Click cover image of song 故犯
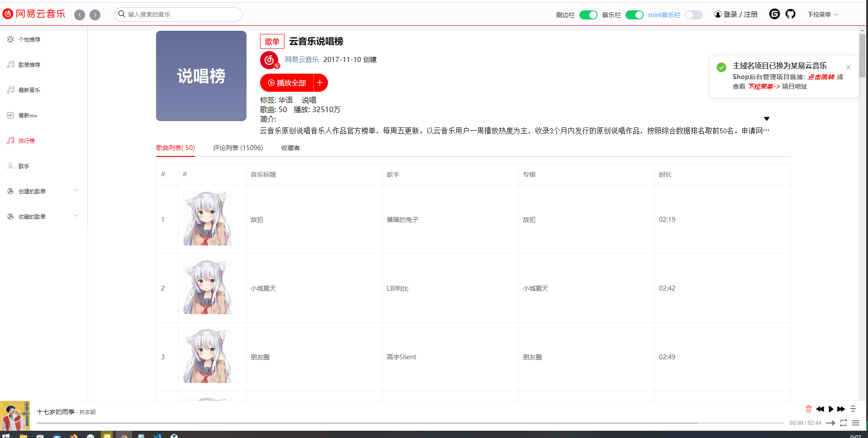Image resolution: width=868 pixels, height=438 pixels. (208, 218)
